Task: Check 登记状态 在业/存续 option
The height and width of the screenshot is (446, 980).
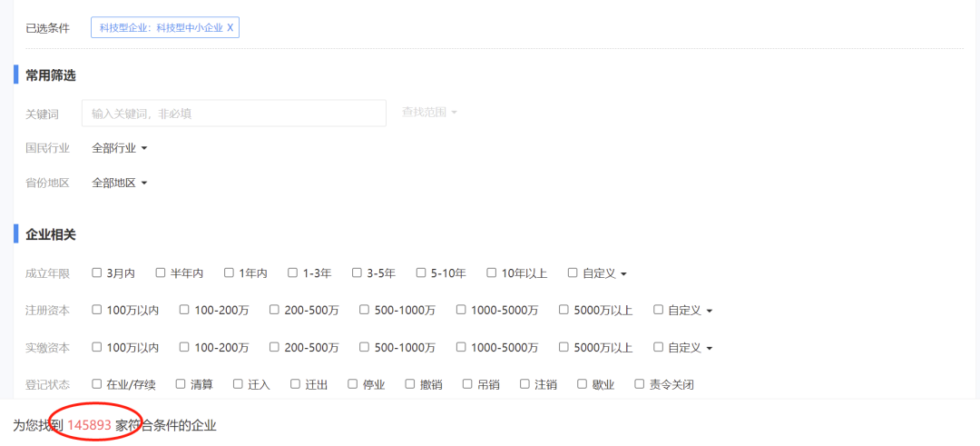Action: 97,383
